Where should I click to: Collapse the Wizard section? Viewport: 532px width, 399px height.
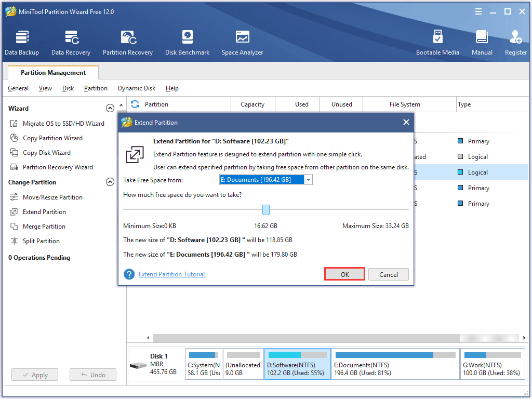(x=110, y=109)
